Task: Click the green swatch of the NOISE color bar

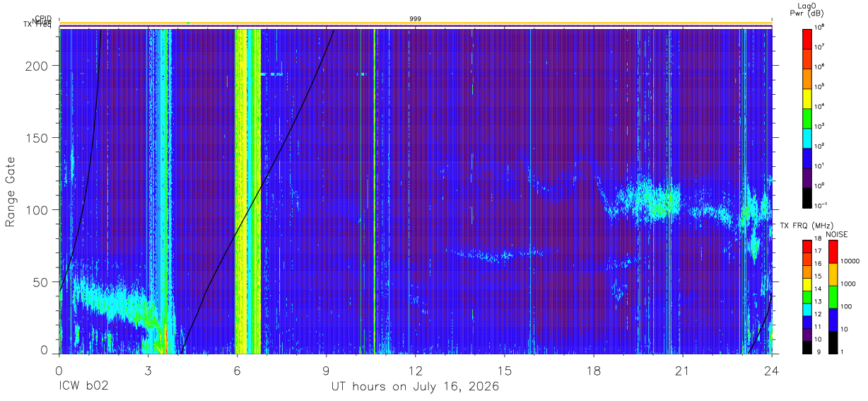Action: (x=833, y=297)
